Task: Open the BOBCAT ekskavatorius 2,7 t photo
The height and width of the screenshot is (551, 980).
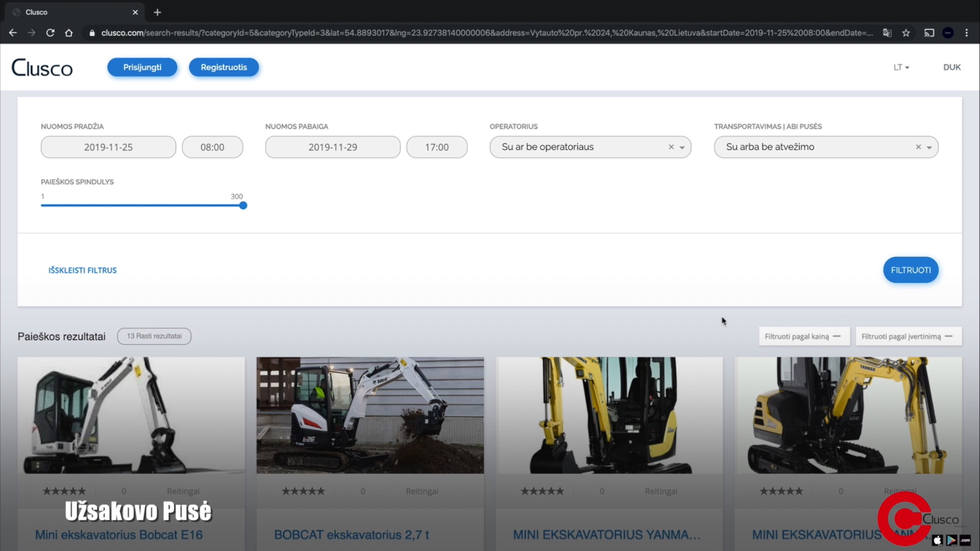Action: 370,415
